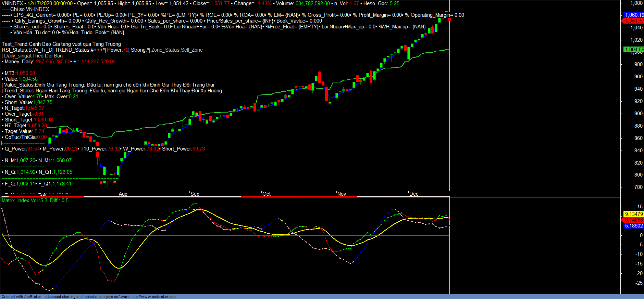The width and height of the screenshot is (644, 299).
Task: Jump to the Oct time axis marker
Action: click(x=267, y=194)
